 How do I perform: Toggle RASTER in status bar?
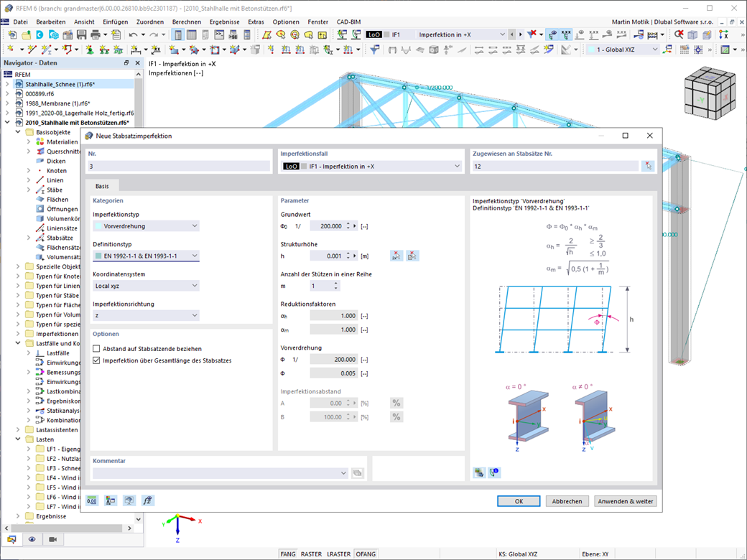pyautogui.click(x=311, y=554)
